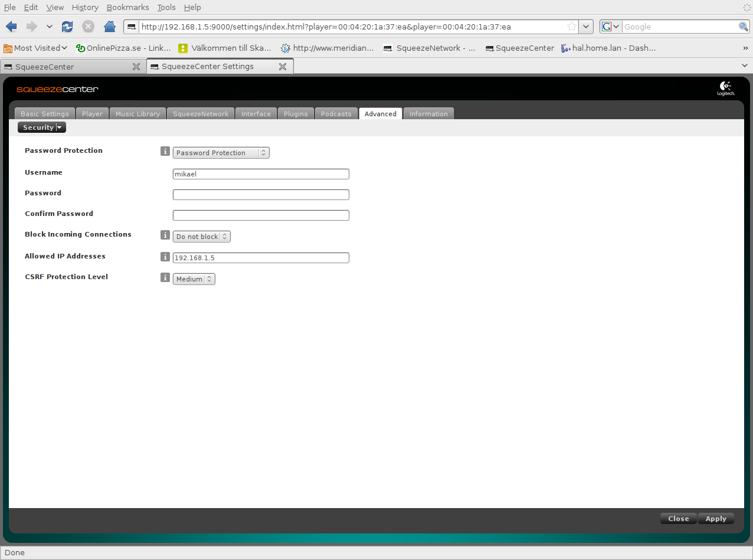Click the Logitech logo
The image size is (753, 560).
coord(725,89)
